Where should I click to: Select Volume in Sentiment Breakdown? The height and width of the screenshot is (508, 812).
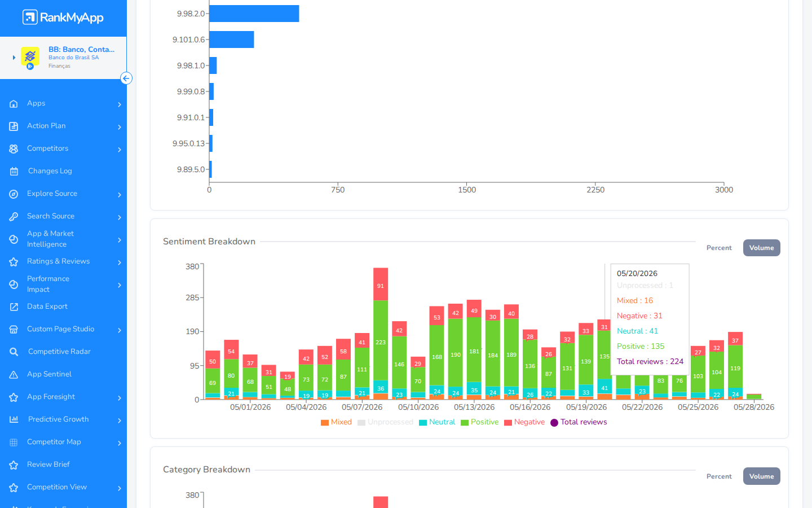(x=761, y=248)
